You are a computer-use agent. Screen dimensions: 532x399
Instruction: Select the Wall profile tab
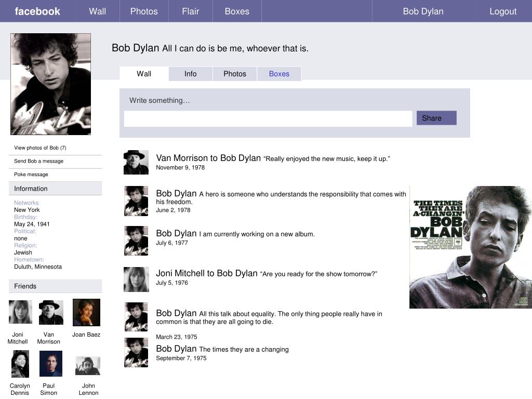(x=144, y=74)
